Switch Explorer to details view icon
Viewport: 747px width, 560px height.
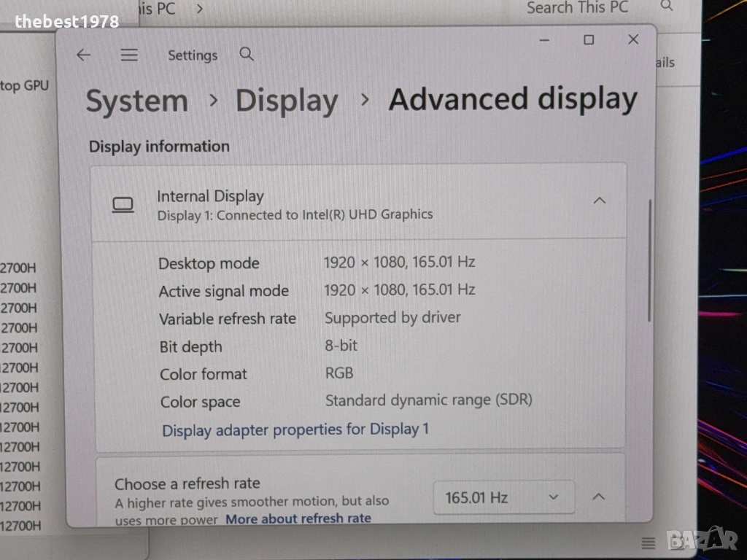(x=648, y=542)
